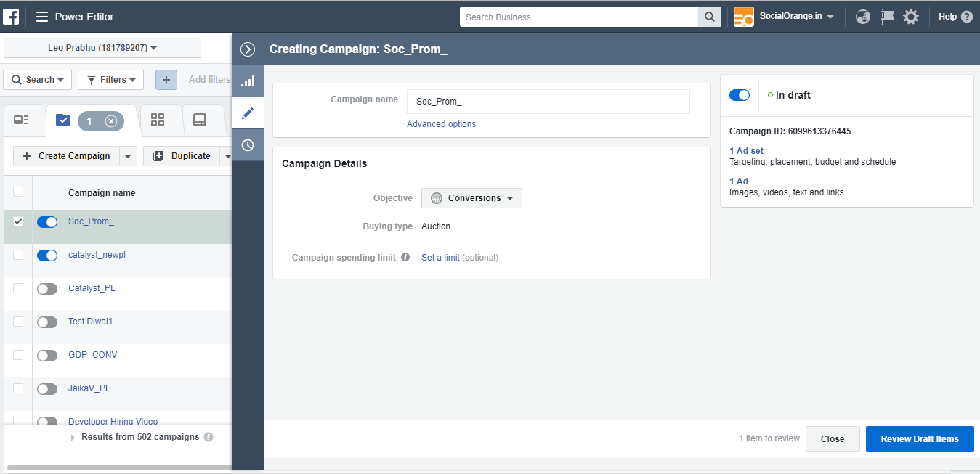Open the flag icon in the top bar

click(887, 16)
